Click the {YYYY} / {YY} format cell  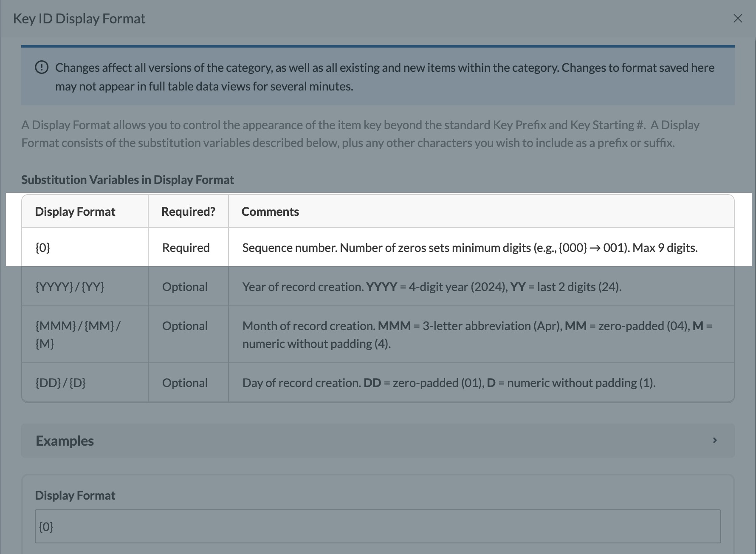point(85,286)
